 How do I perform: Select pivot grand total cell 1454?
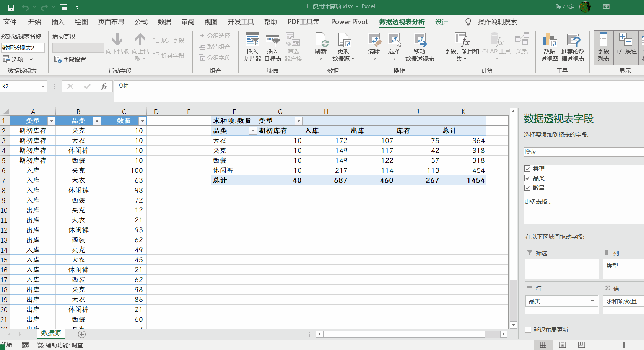(x=463, y=180)
